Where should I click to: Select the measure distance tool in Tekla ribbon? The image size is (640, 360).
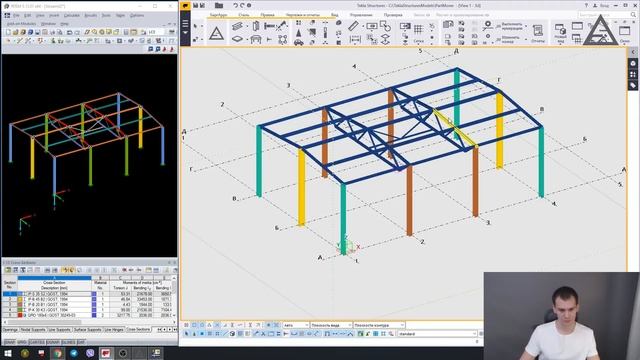[x=353, y=26]
